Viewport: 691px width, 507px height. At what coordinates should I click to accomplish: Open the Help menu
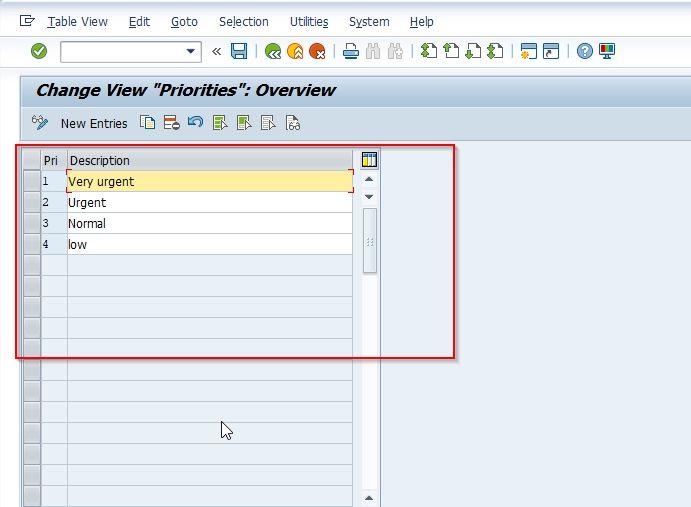point(421,22)
